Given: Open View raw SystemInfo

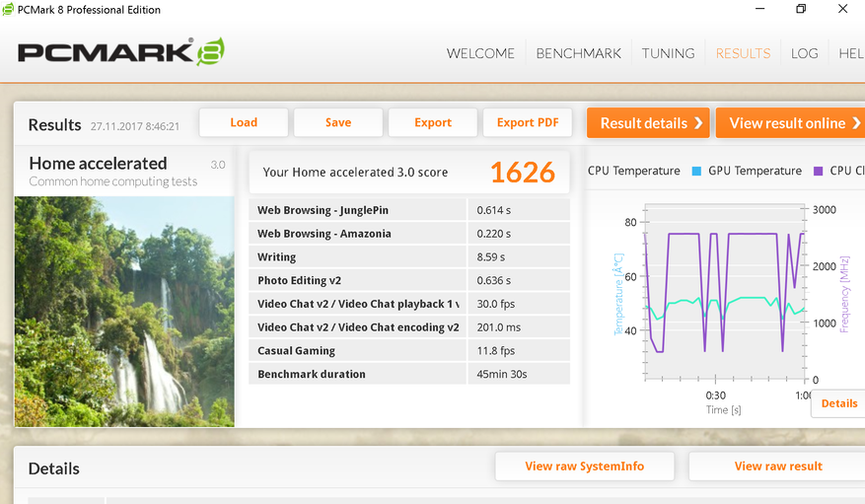Looking at the screenshot, I should click(x=585, y=467).
